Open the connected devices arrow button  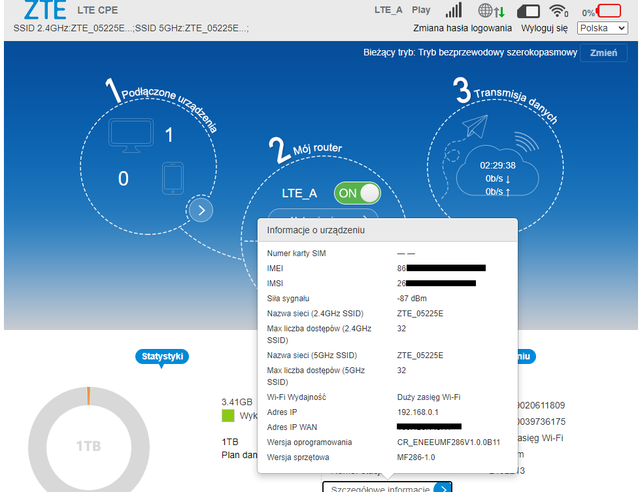201,210
